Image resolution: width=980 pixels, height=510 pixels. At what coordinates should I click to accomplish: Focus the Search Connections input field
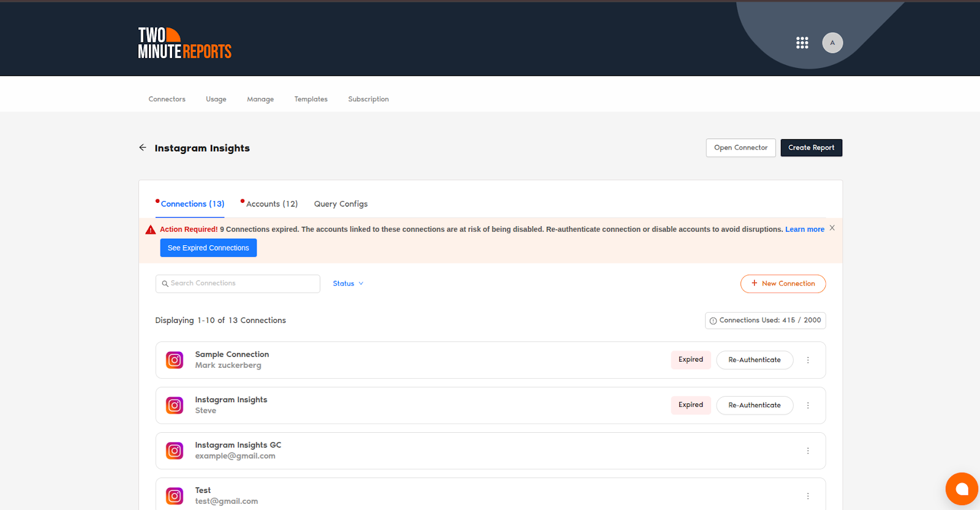click(x=238, y=284)
